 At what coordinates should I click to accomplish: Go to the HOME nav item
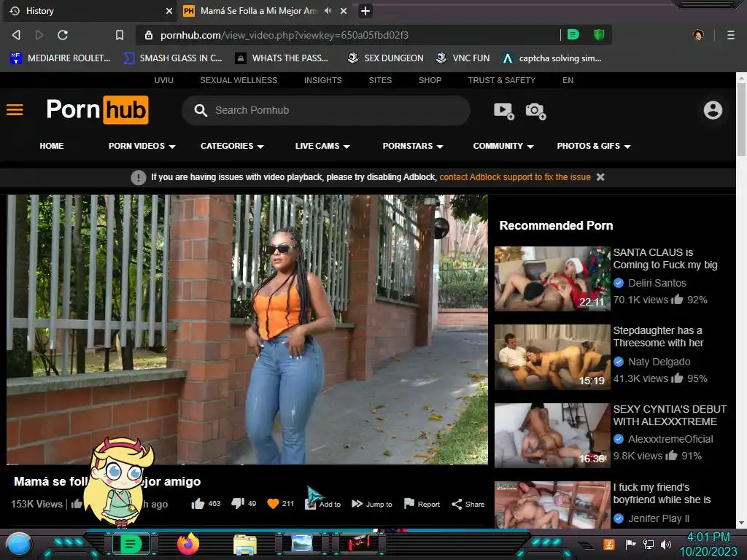click(52, 146)
